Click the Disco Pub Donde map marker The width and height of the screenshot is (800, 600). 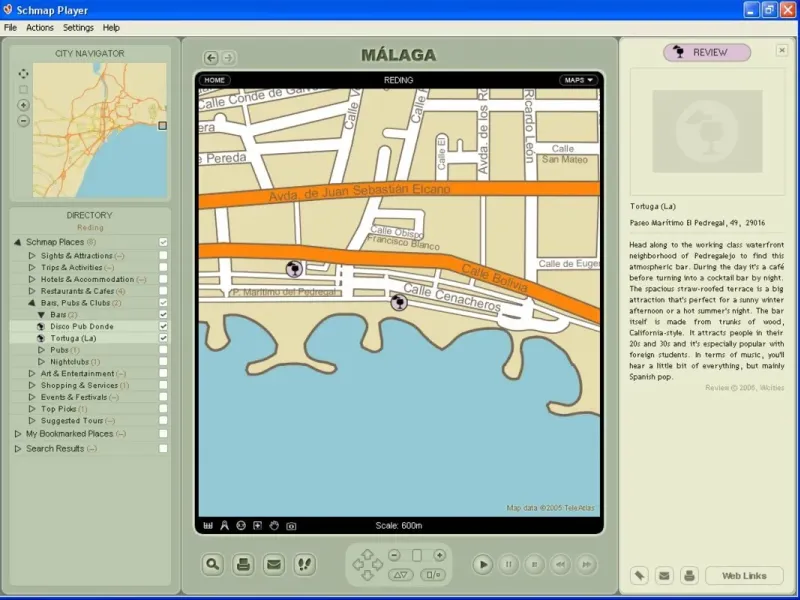click(x=294, y=268)
